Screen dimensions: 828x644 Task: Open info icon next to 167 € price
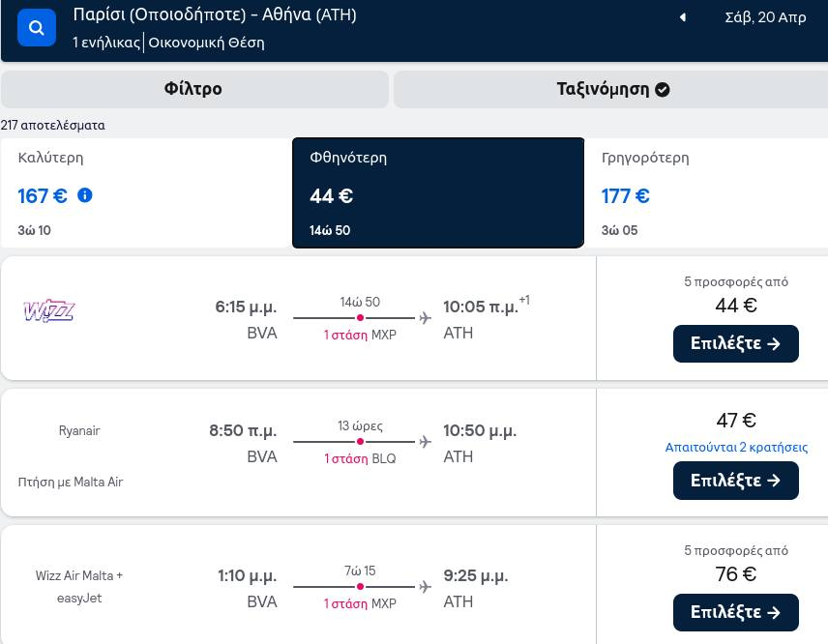85,195
